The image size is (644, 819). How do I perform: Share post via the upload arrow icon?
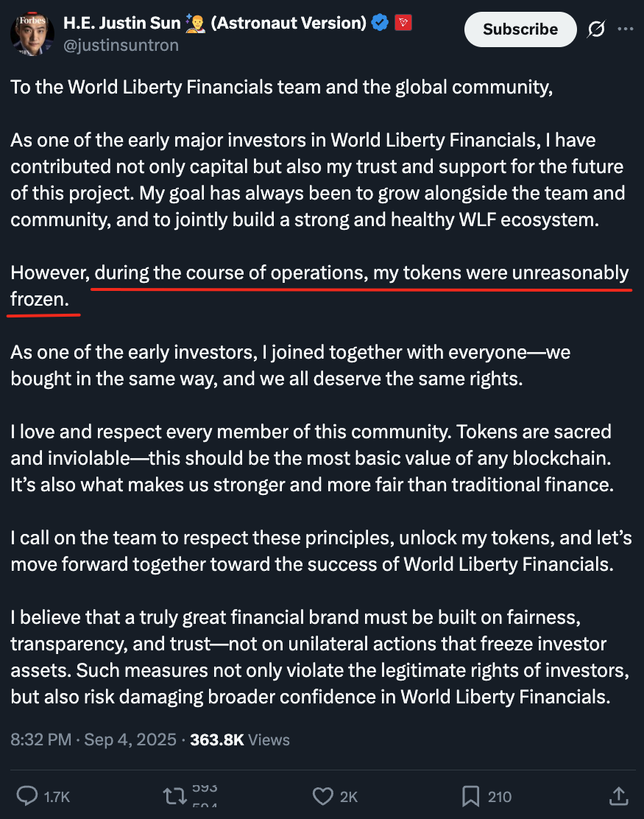click(618, 796)
